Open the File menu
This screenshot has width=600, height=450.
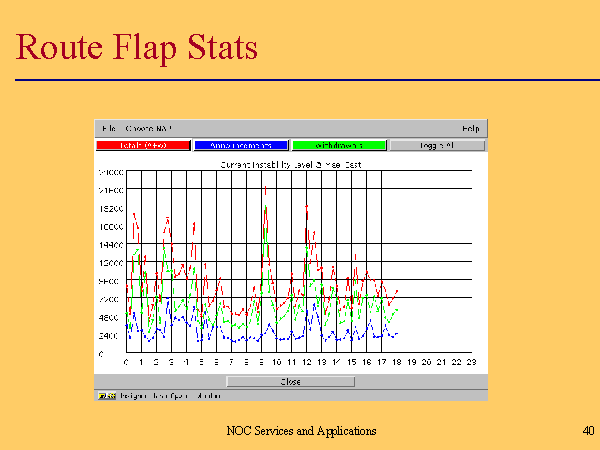pos(107,129)
